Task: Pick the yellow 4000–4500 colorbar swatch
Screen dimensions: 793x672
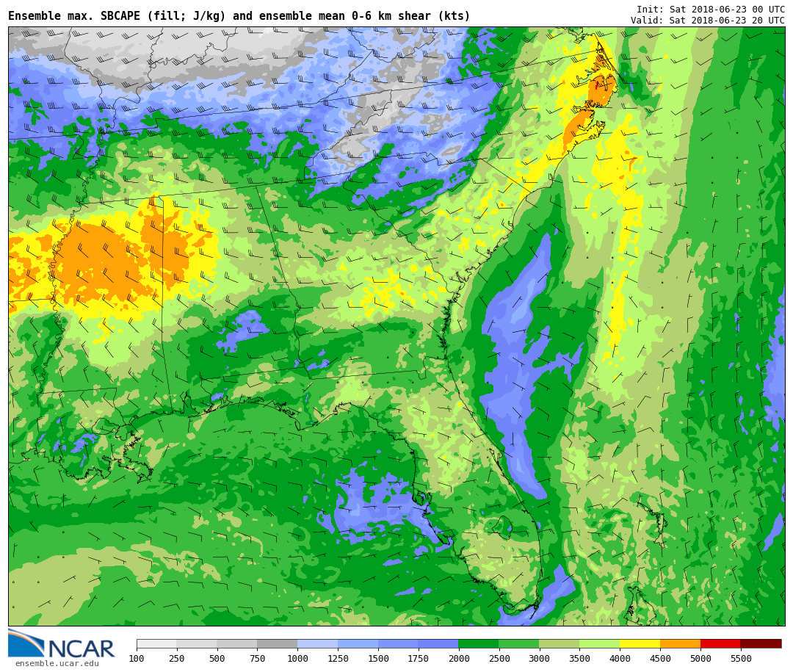Action: click(x=640, y=644)
